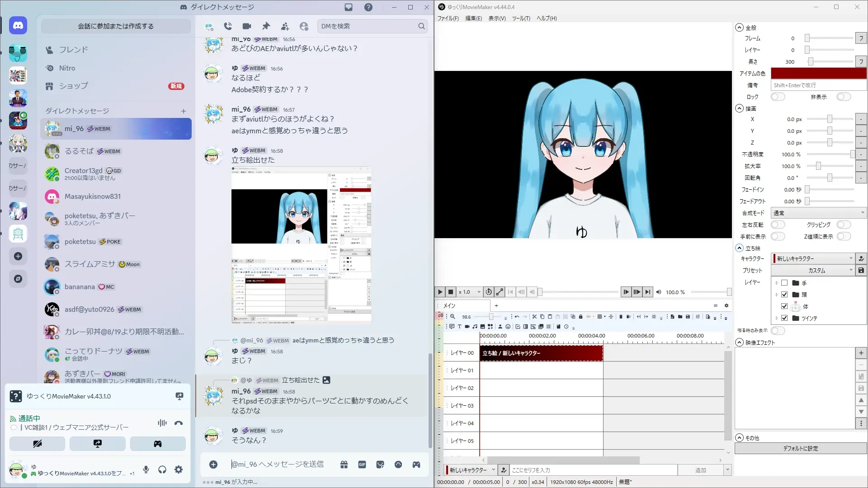
Task: Click the lock icon in timeline toolbar
Action: 581,317
